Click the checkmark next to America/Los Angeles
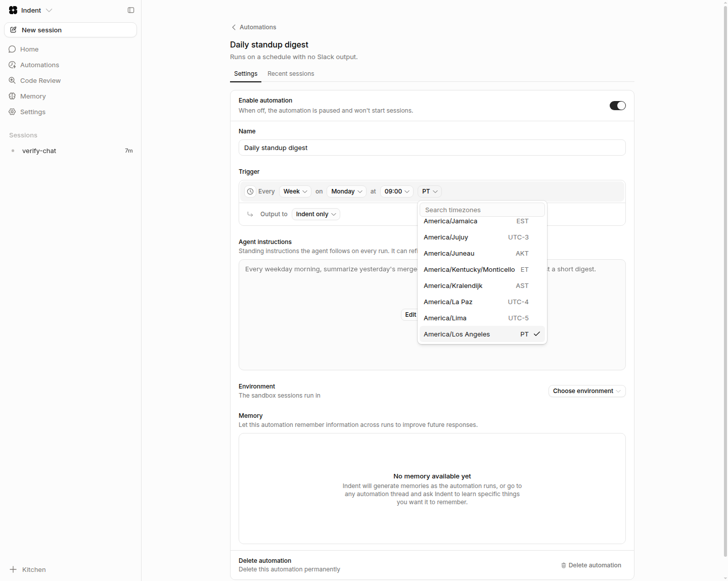This screenshot has width=728, height=581. click(x=537, y=334)
